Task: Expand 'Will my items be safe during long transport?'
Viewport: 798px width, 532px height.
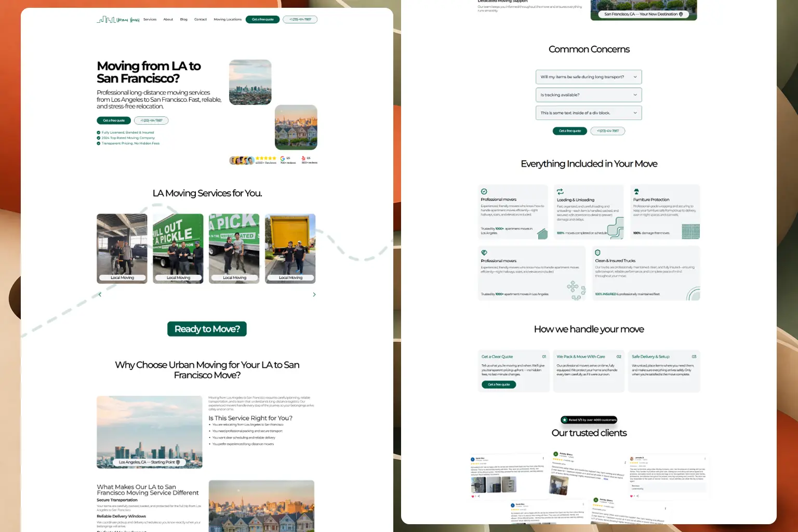Action: pyautogui.click(x=589, y=77)
